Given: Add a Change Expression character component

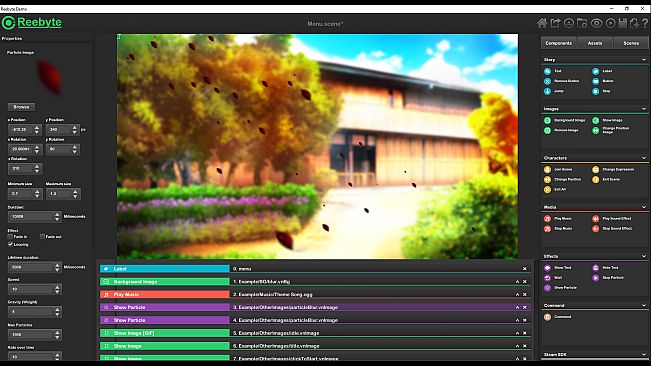Looking at the screenshot, I should click(613, 169).
